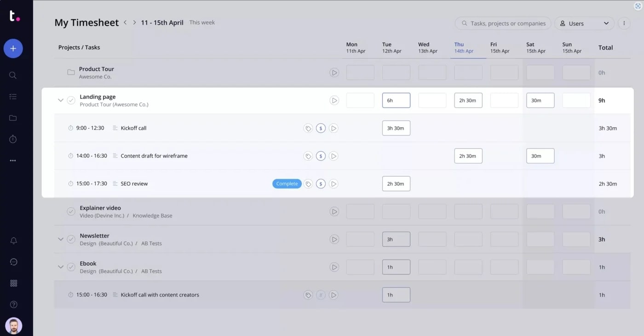644x336 pixels.
Task: Click the 11 - 15th April date range
Action: click(162, 23)
